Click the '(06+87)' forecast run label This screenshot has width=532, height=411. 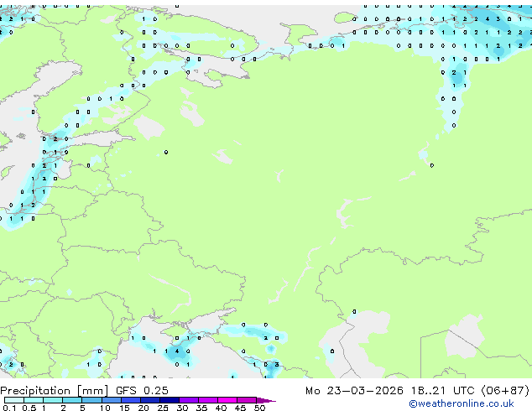(x=505, y=391)
